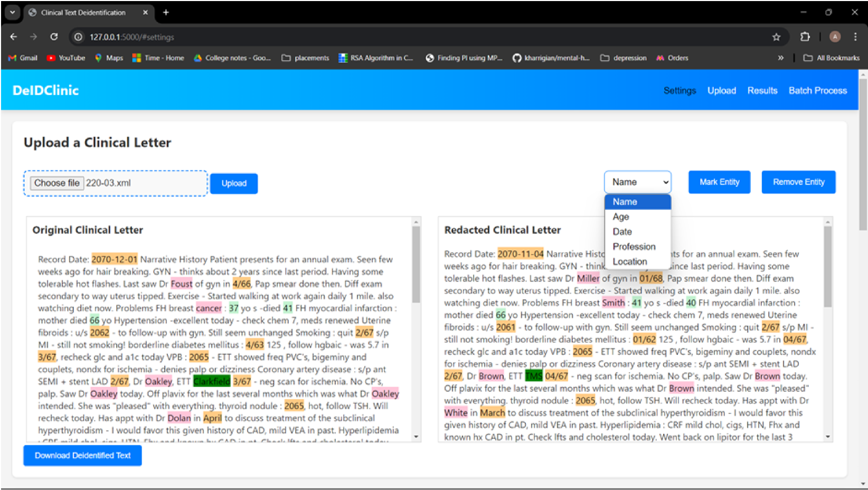Click the Choose file button
868x490 pixels.
point(56,183)
